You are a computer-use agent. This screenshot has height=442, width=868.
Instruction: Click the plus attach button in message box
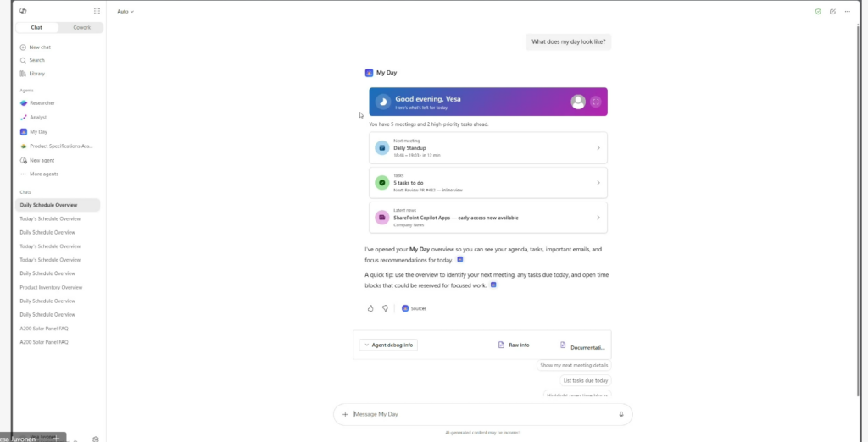pos(345,414)
